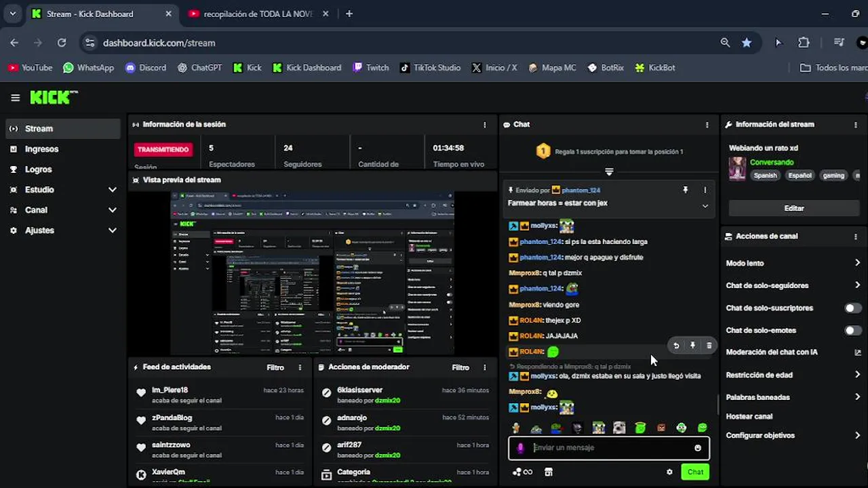
Task: Unpin the phantom_124 pinned message
Action: pyautogui.click(x=685, y=190)
